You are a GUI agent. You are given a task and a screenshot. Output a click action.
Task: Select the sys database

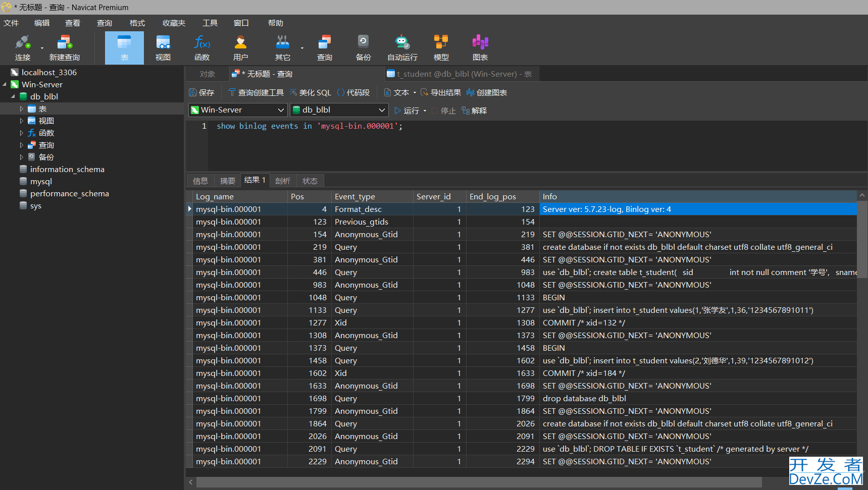(x=35, y=205)
